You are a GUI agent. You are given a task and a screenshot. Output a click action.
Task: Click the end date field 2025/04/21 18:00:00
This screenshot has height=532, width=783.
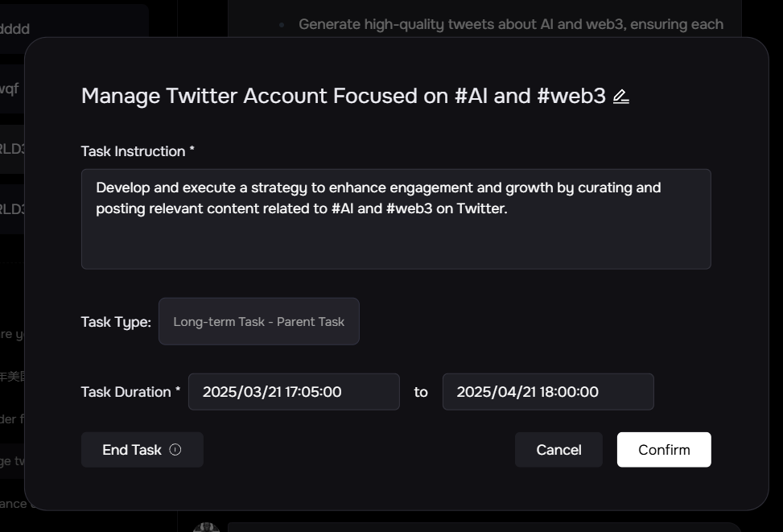click(547, 392)
